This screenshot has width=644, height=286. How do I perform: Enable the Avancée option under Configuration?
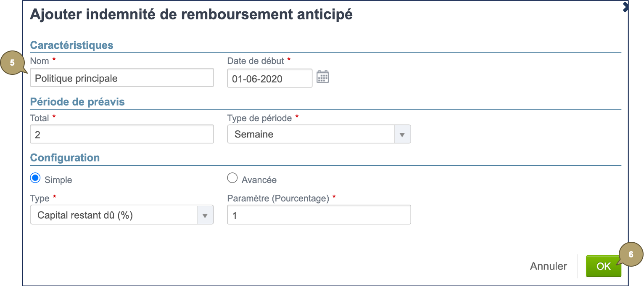232,177
